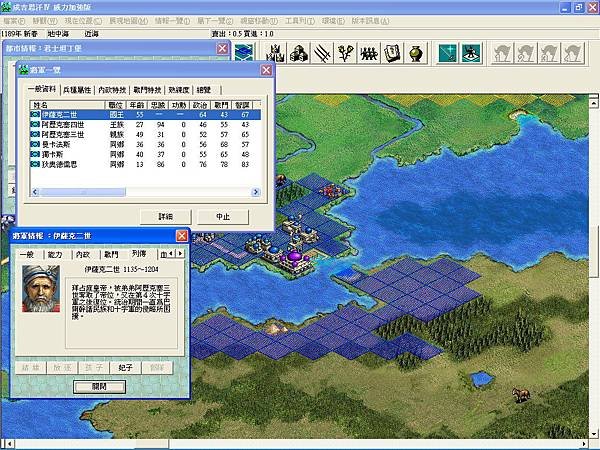Screen dimensions: 600x450
Task: Click the row icon beside 狄奧德魯思
Action: pyautogui.click(x=35, y=164)
